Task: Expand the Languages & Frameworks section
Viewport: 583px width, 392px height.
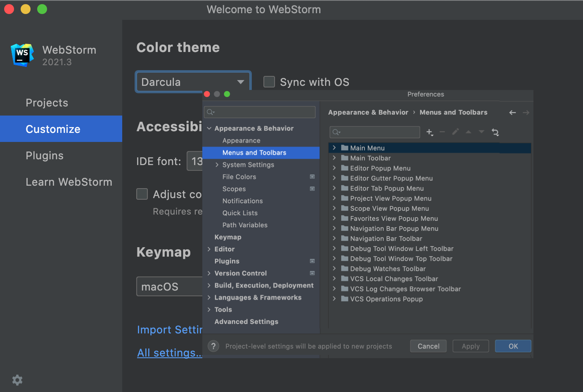Action: (x=209, y=297)
